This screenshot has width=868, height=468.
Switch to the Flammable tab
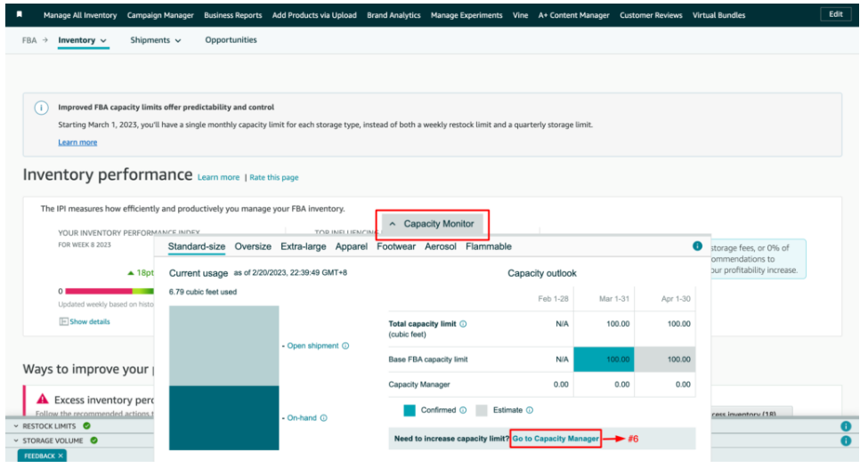pos(489,246)
